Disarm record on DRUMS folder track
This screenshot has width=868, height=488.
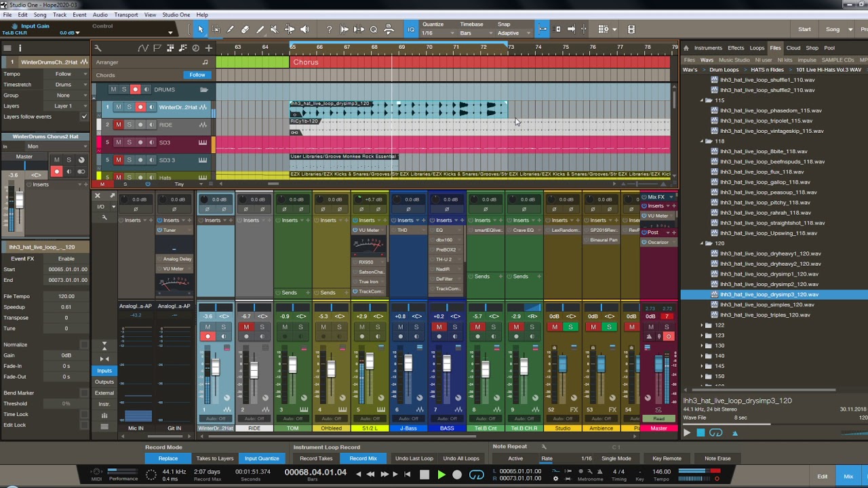point(135,89)
